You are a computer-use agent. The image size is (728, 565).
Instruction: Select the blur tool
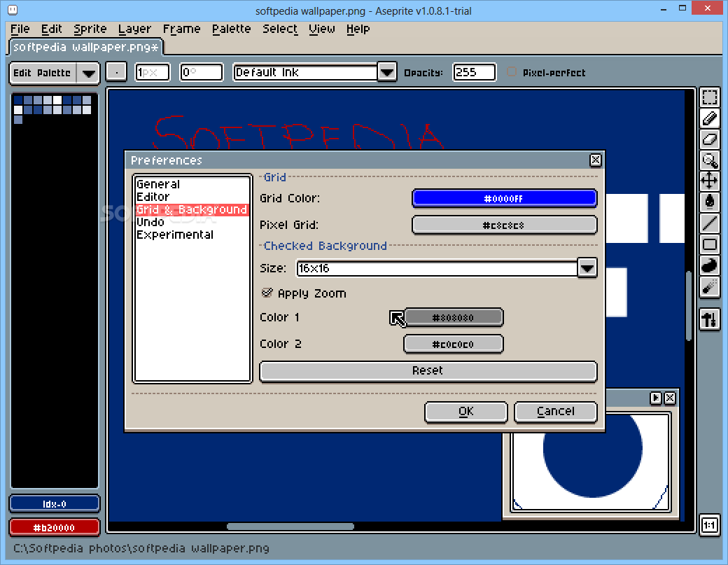point(709,287)
